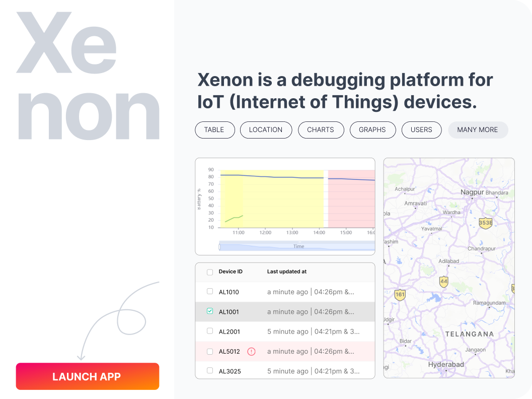Viewport: 532px width, 399px height.
Task: Select the LOCATION feature pill
Action: point(266,129)
